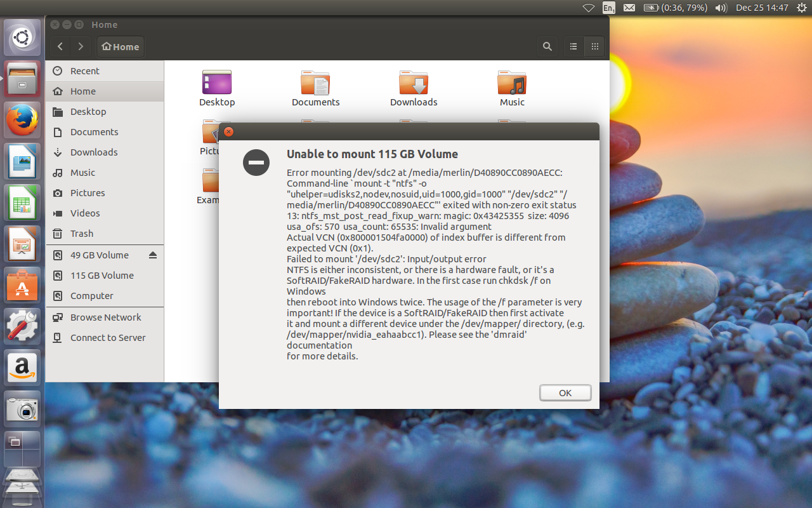812x508 pixels.
Task: Switch Files to list view
Action: point(573,46)
